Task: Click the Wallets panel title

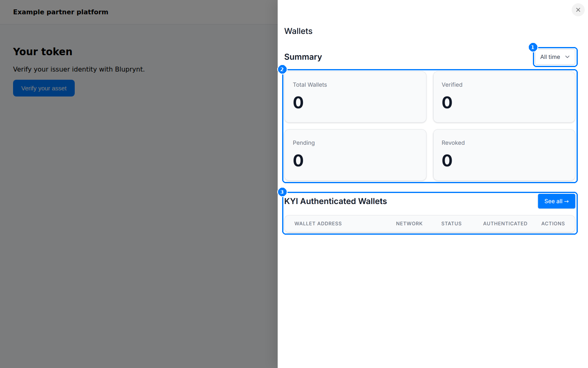Action: pyautogui.click(x=298, y=31)
